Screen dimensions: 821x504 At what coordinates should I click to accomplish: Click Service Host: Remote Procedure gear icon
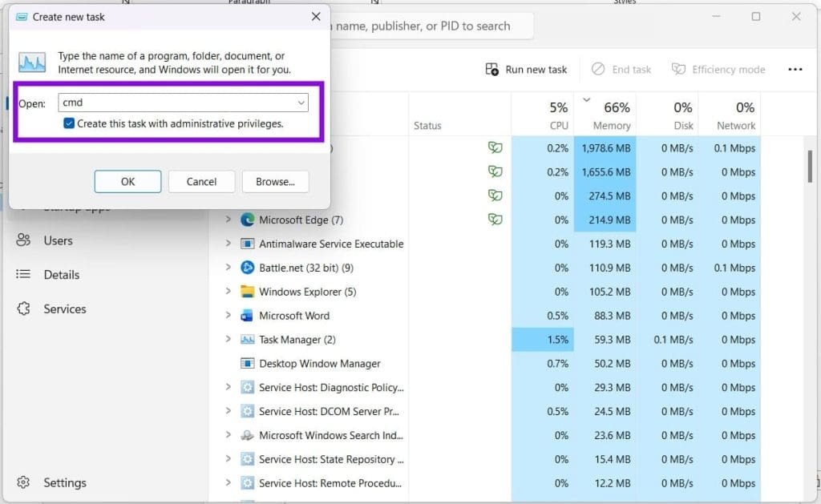tap(247, 483)
